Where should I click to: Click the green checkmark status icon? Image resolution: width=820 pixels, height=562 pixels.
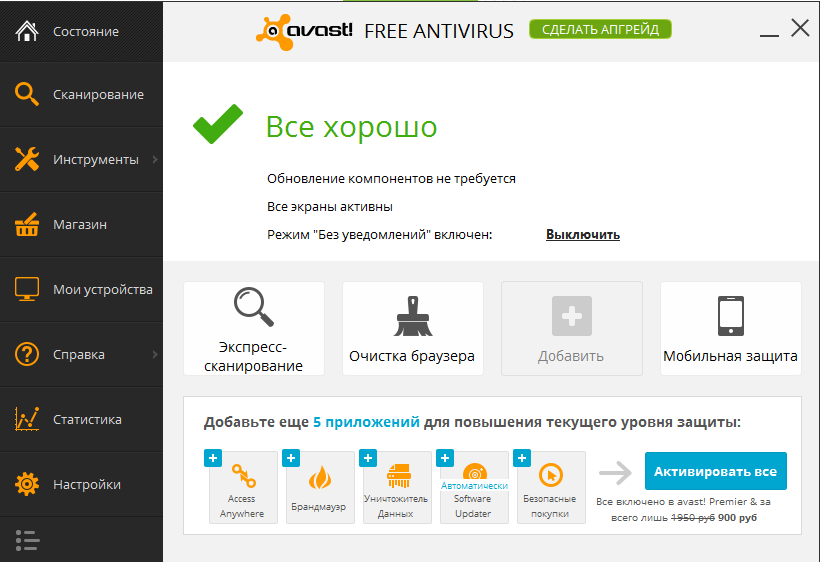coord(218,124)
